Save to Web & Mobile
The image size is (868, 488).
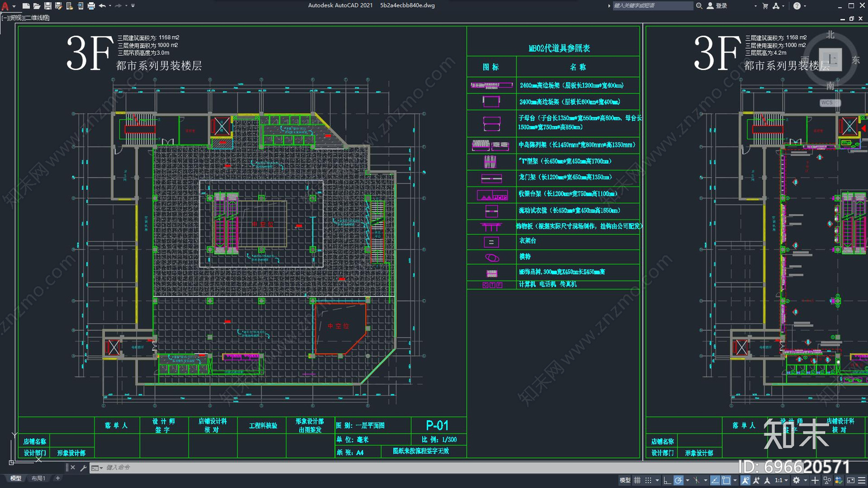pyautogui.click(x=80, y=5)
